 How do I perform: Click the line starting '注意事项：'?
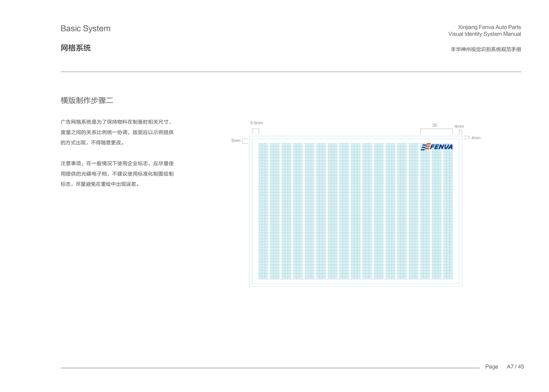pyautogui.click(x=117, y=163)
